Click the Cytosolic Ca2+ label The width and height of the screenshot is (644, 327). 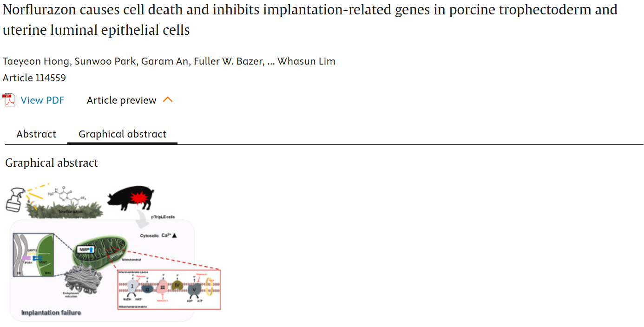point(158,235)
